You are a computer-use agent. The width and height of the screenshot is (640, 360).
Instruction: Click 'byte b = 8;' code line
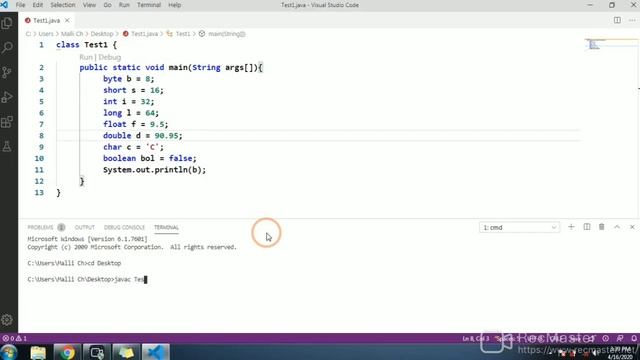click(129, 79)
